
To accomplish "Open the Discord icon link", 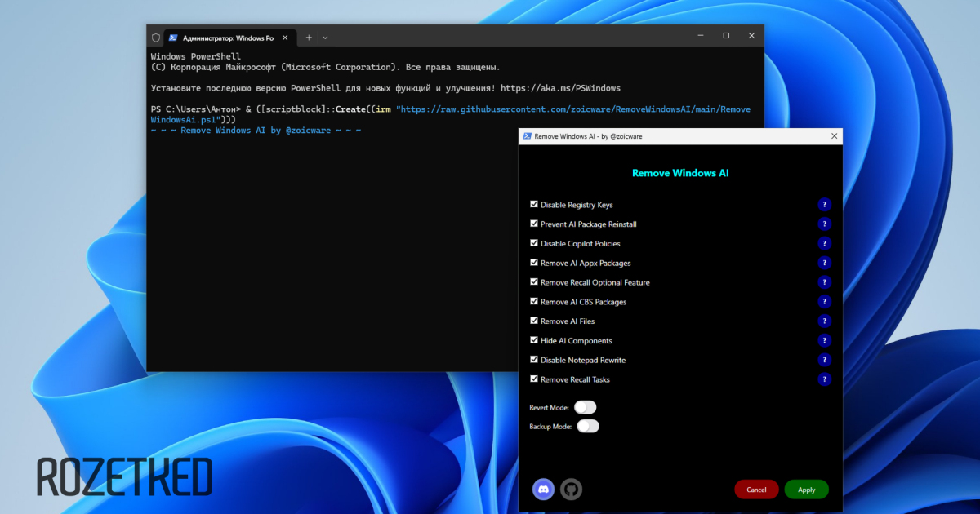I will 543,489.
